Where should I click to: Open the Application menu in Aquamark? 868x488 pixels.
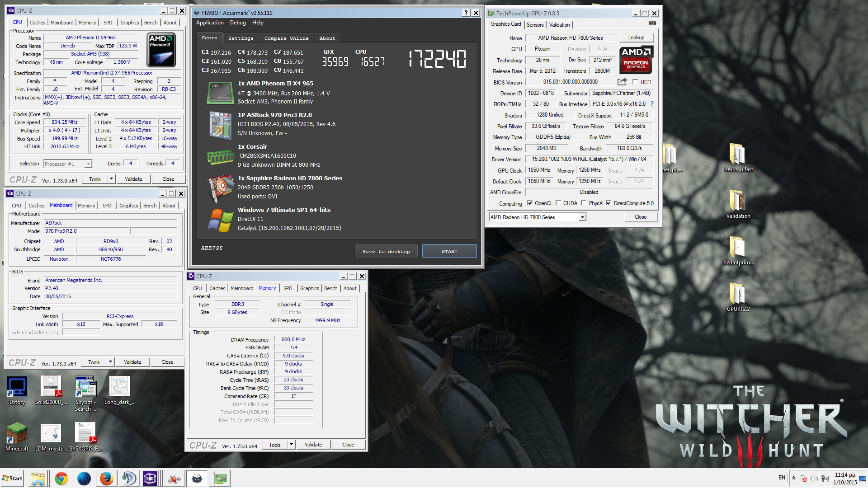[210, 23]
